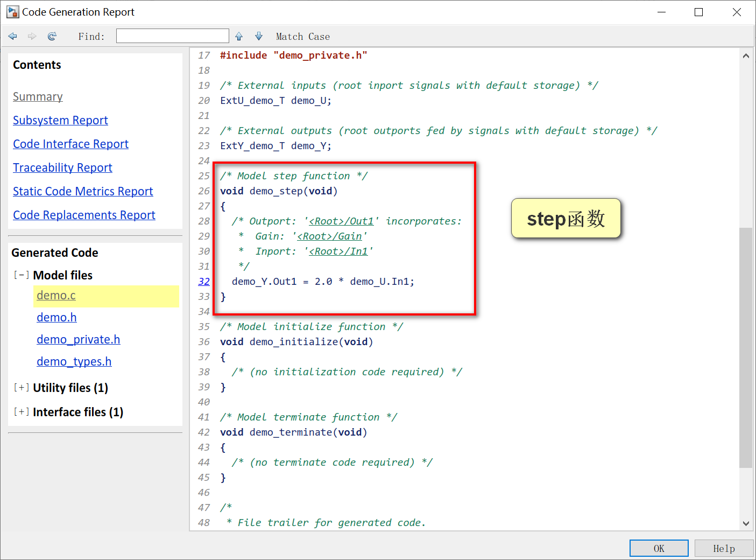Click the Help button

click(x=724, y=548)
